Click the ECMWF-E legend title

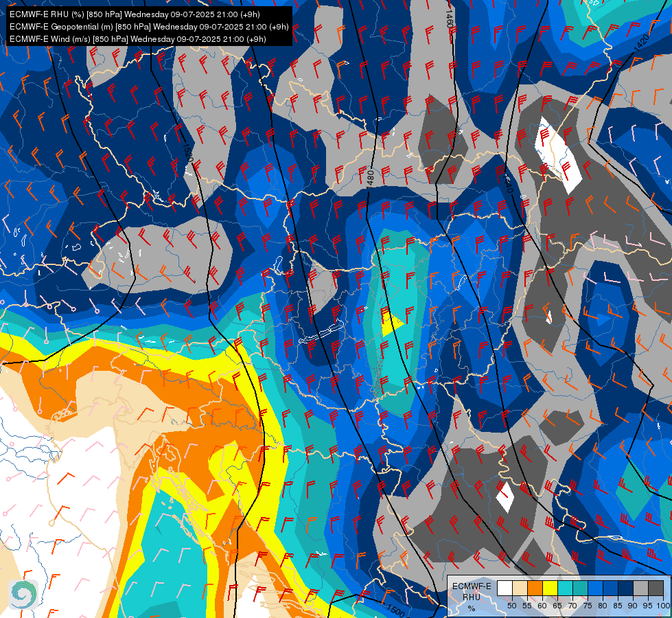tap(472, 586)
